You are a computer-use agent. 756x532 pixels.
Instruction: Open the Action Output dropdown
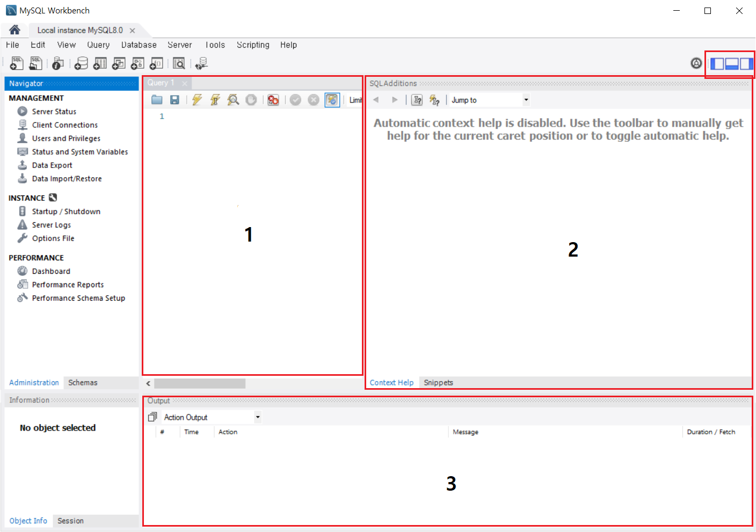coord(212,417)
